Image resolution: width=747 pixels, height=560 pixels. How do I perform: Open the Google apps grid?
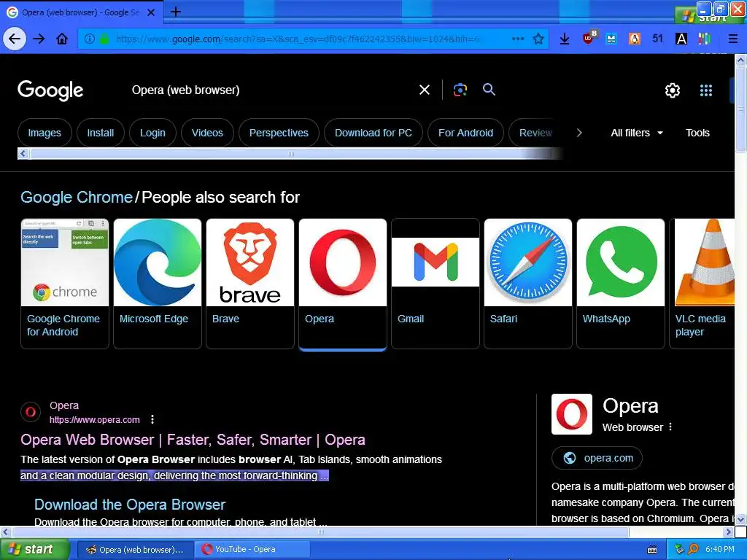(706, 90)
